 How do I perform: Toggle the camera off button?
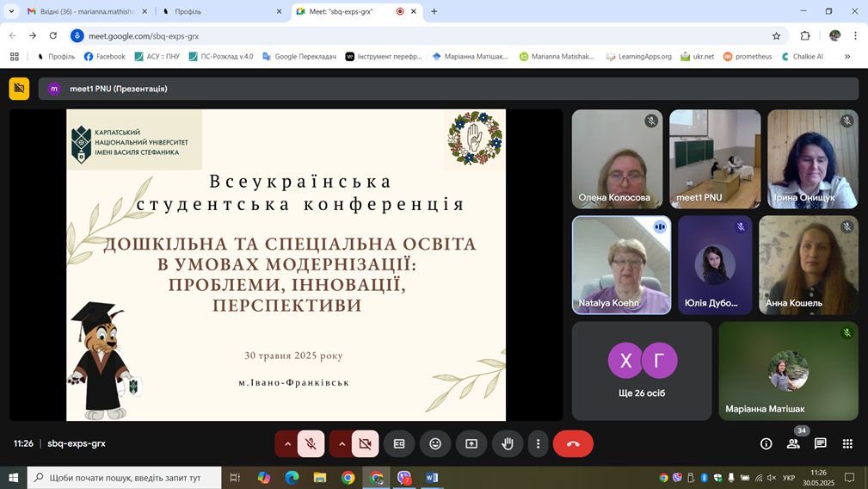coord(365,443)
